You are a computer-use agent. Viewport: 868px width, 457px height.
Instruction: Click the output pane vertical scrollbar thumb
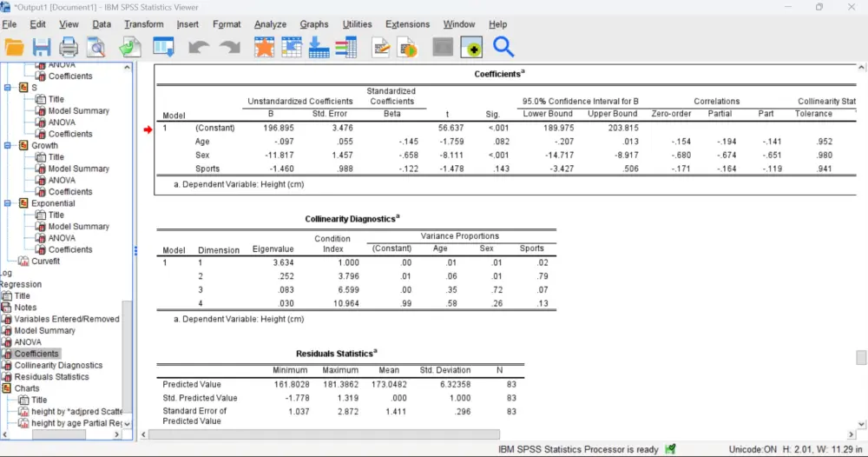(861, 357)
